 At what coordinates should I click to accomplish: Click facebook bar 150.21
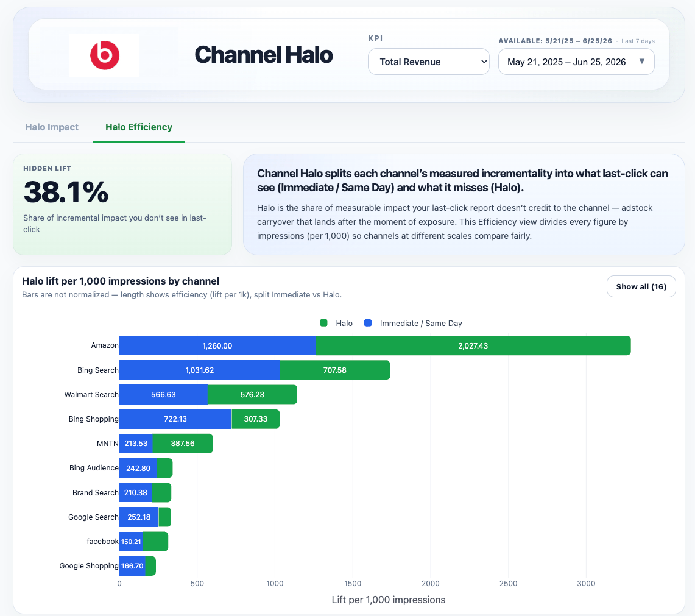131,542
